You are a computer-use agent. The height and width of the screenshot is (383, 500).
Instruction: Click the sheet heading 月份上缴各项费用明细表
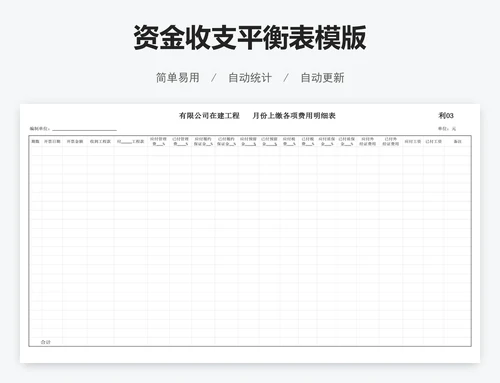coord(294,116)
